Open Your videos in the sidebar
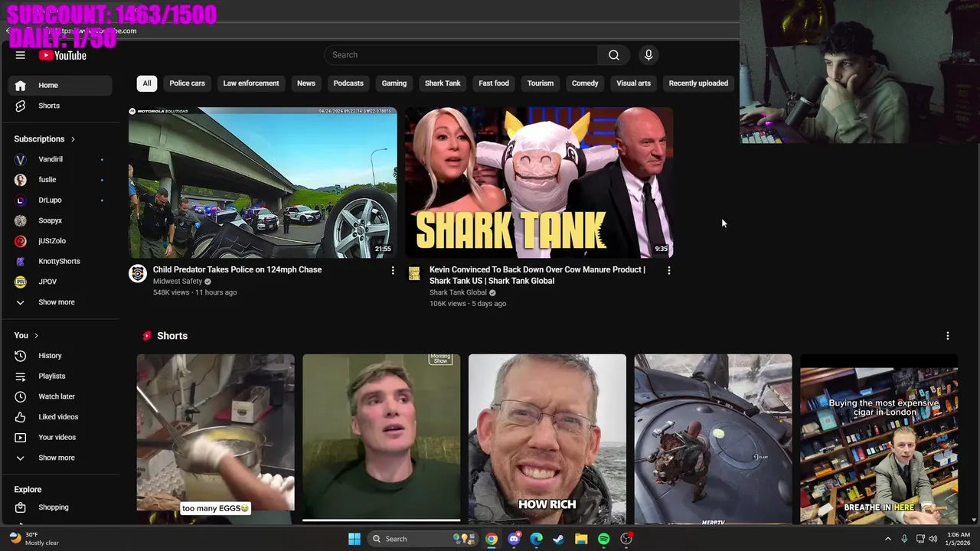980x551 pixels. point(60,437)
